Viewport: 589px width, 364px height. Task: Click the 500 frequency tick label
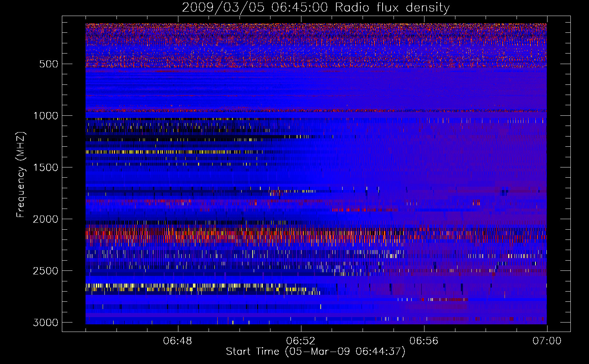49,64
